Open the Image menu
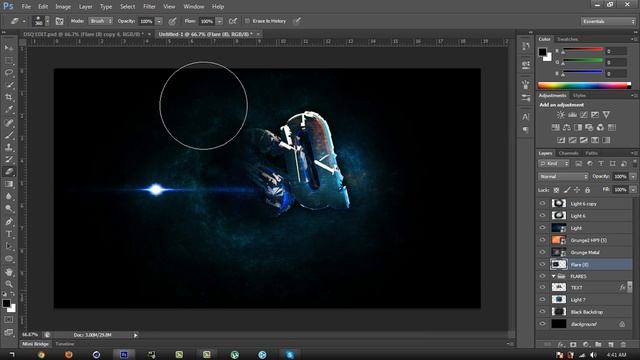 [x=63, y=7]
